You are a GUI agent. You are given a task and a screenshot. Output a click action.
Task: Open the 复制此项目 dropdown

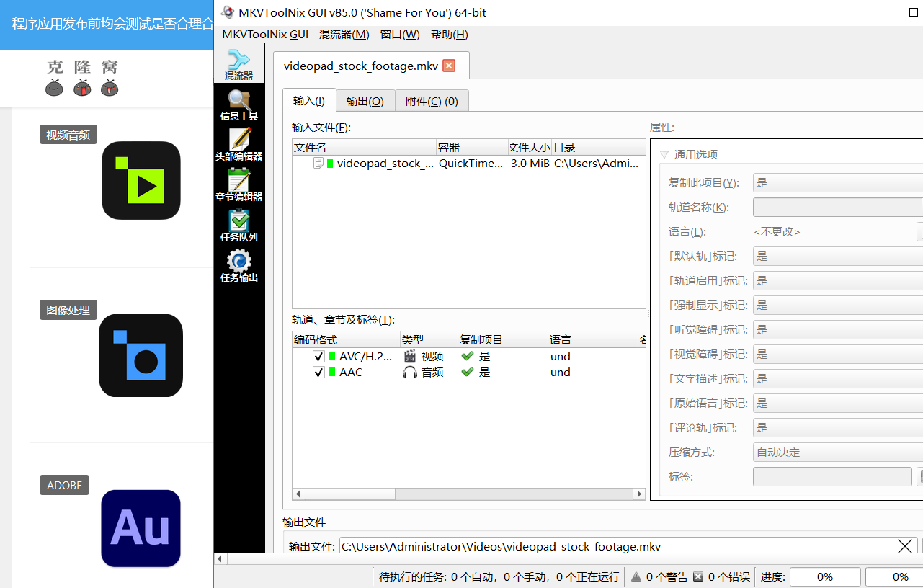(x=837, y=183)
